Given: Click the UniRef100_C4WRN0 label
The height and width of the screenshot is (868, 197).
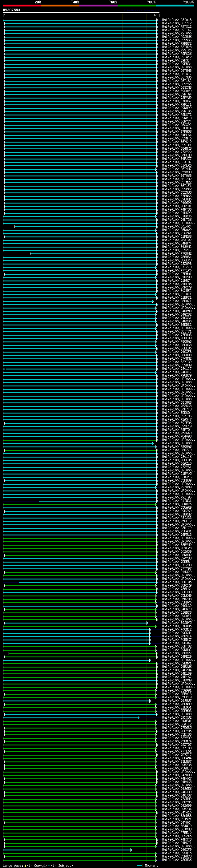Looking at the screenshot, I should coord(177,311).
